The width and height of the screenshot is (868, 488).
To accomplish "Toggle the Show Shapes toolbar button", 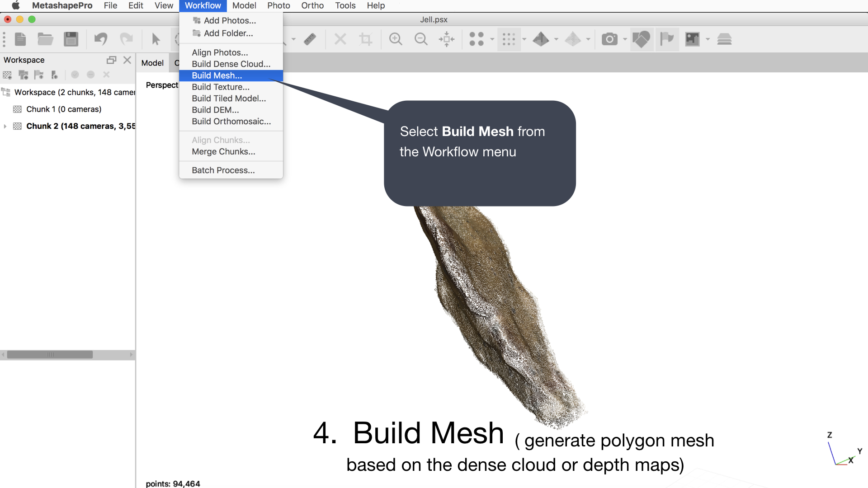I will 641,39.
